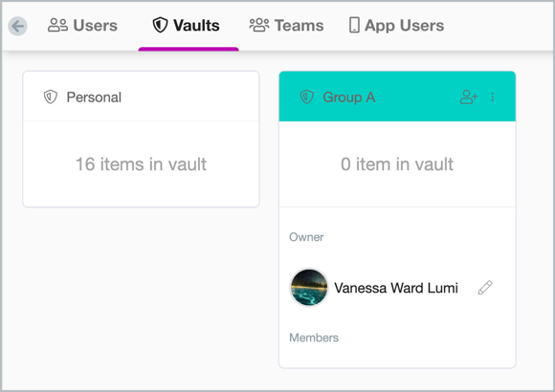Click the back arrow button

click(17, 26)
